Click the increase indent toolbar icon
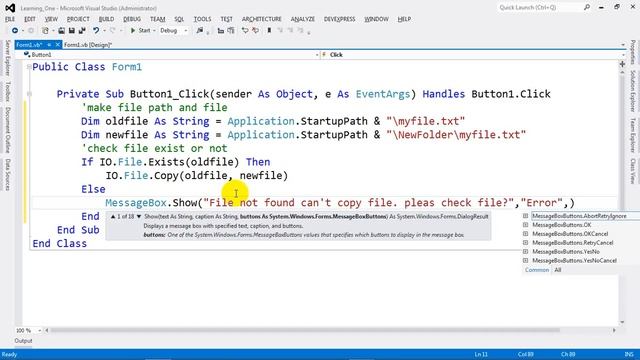This screenshot has height=360, width=640. pyautogui.click(x=231, y=31)
